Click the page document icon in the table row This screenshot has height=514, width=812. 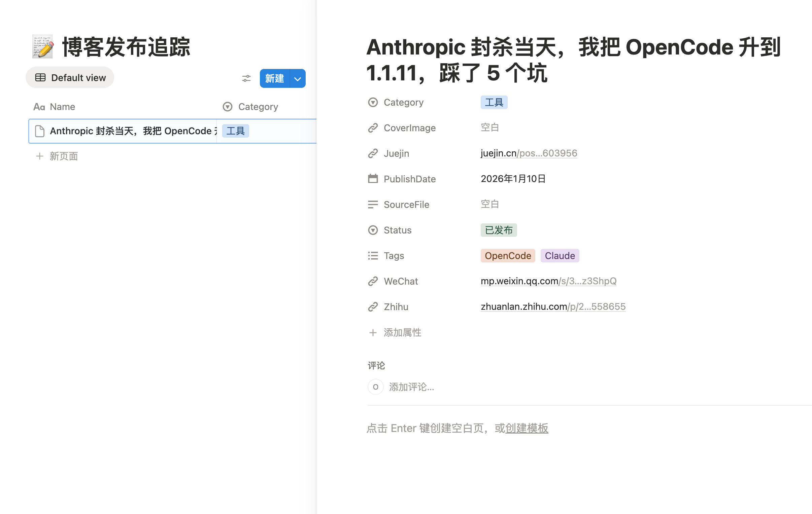tap(40, 131)
